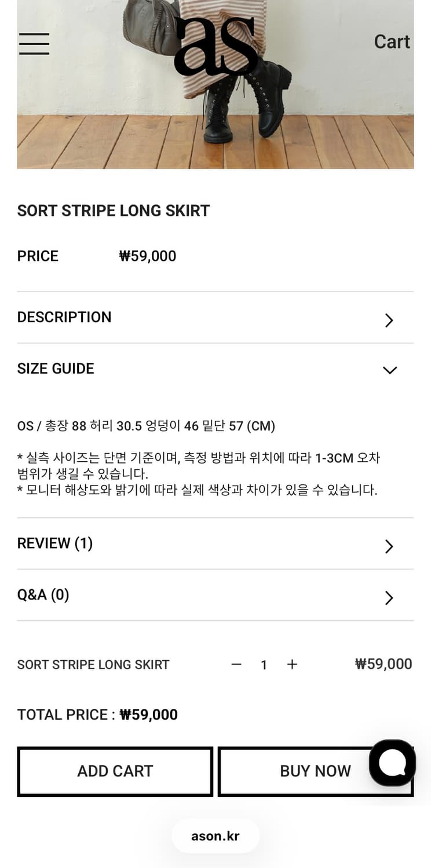Open the hamburger menu
Screen dimensions: 431x868
(x=34, y=43)
